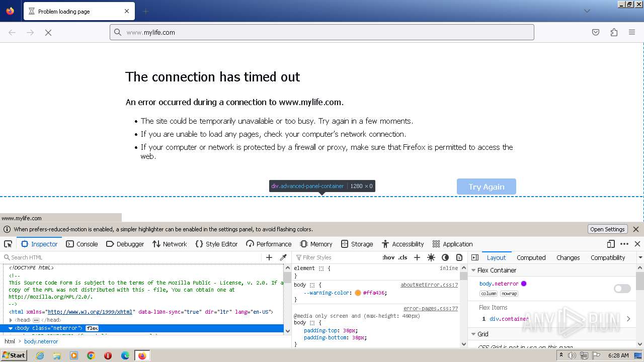Expand the head ellipsis badge
The width and height of the screenshot is (644, 362).
(x=36, y=320)
